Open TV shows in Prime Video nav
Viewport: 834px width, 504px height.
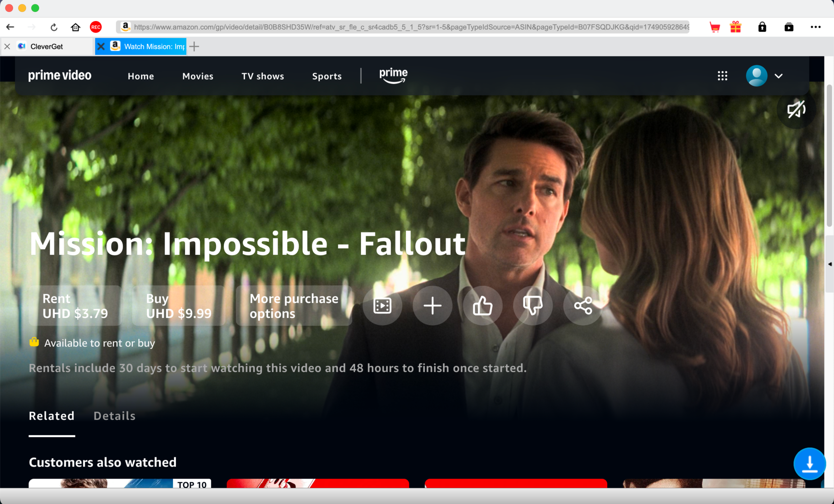click(x=263, y=76)
